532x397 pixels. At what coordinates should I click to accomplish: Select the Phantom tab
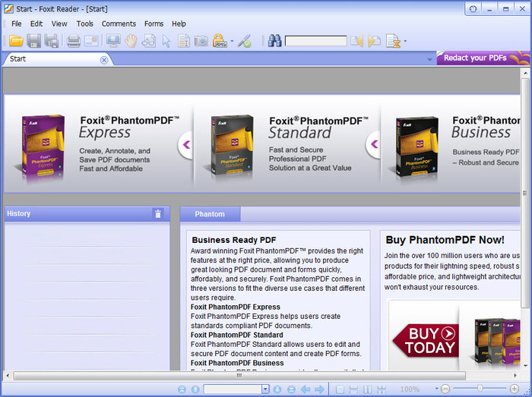(x=210, y=214)
